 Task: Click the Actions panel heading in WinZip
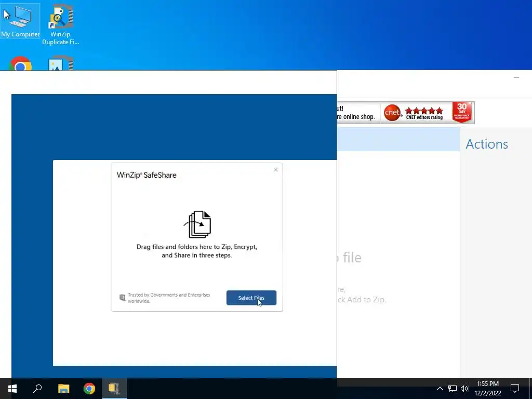tap(487, 144)
